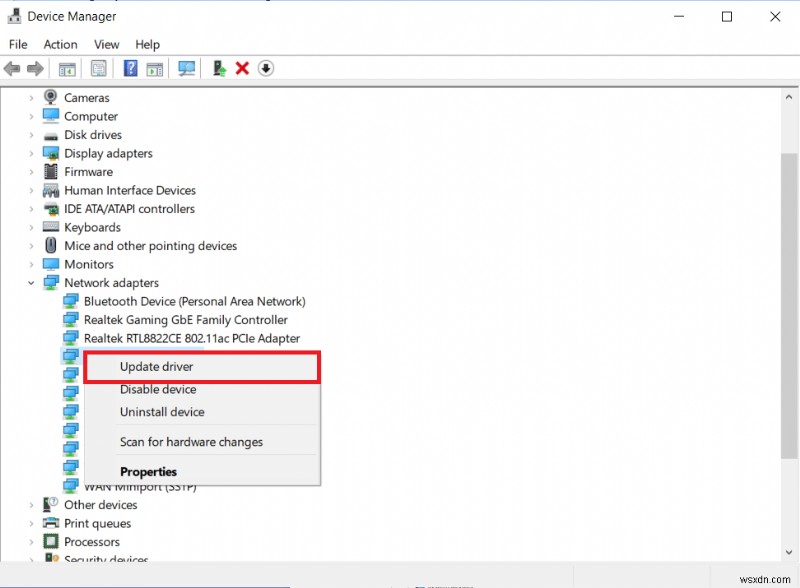Click the Show/Hide Console Tree toolbar icon

66,68
